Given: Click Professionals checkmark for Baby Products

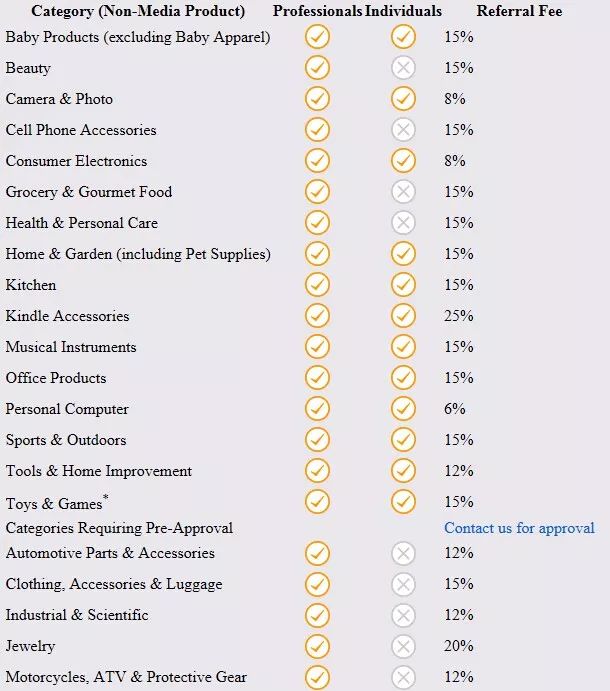Looking at the screenshot, I should [x=317, y=37].
